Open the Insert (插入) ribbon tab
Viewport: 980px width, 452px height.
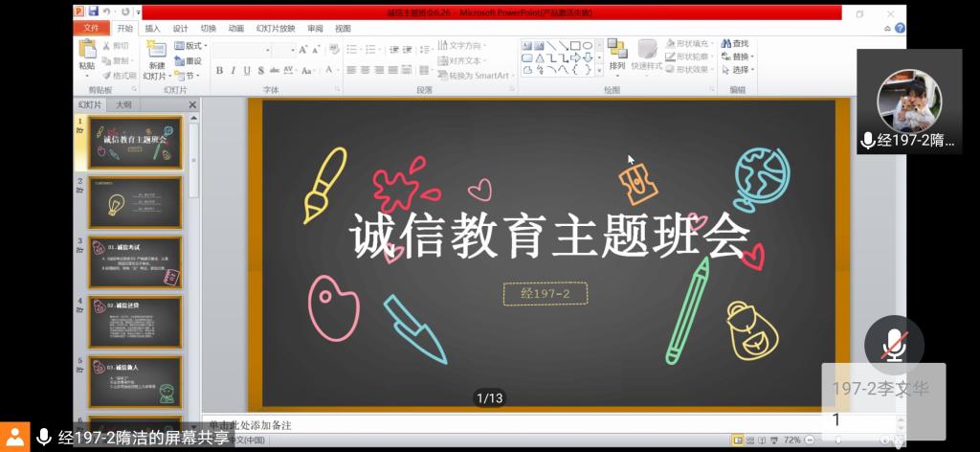(153, 29)
